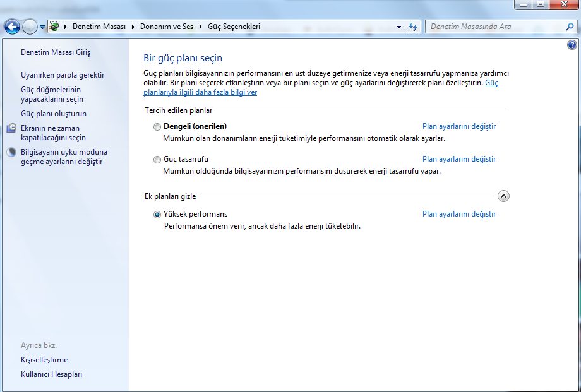Click Güç Seçenekleri breadcrumb

234,27
